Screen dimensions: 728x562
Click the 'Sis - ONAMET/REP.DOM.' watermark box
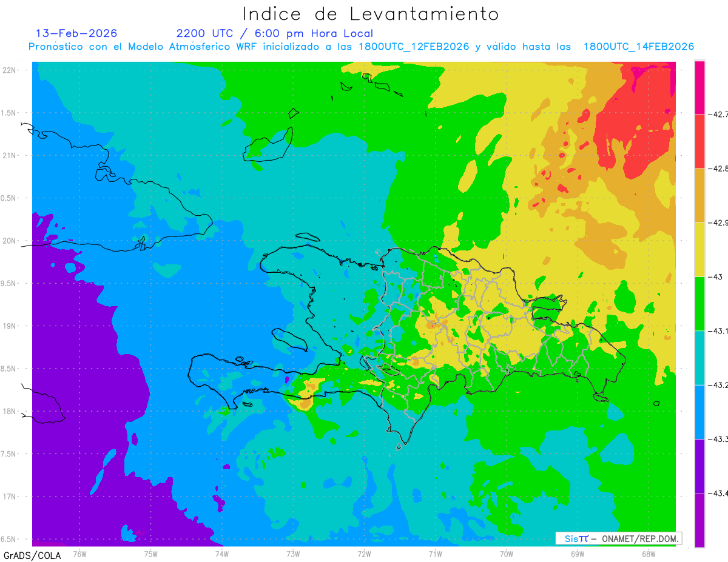(x=618, y=538)
